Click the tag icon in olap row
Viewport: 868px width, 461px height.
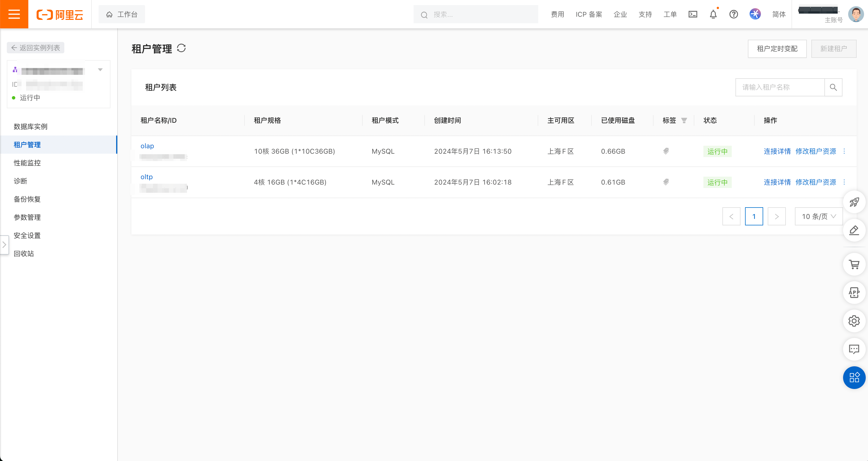[666, 151]
